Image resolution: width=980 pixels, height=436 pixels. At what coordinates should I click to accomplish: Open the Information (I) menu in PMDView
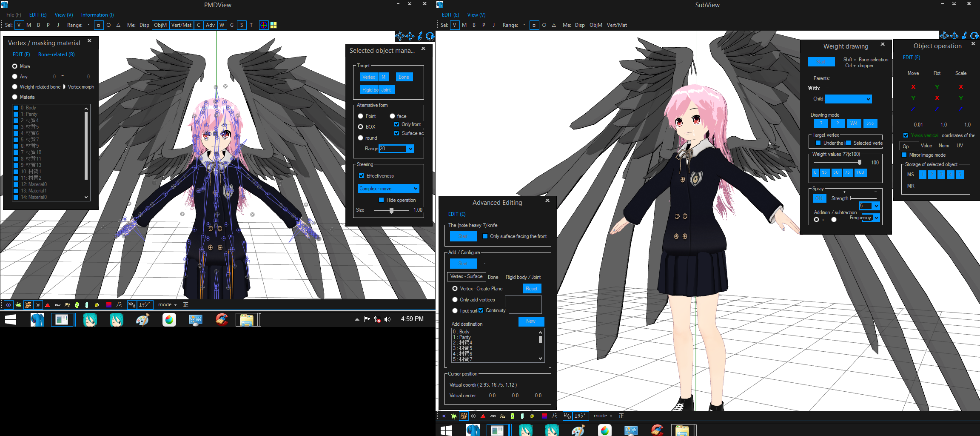click(97, 15)
